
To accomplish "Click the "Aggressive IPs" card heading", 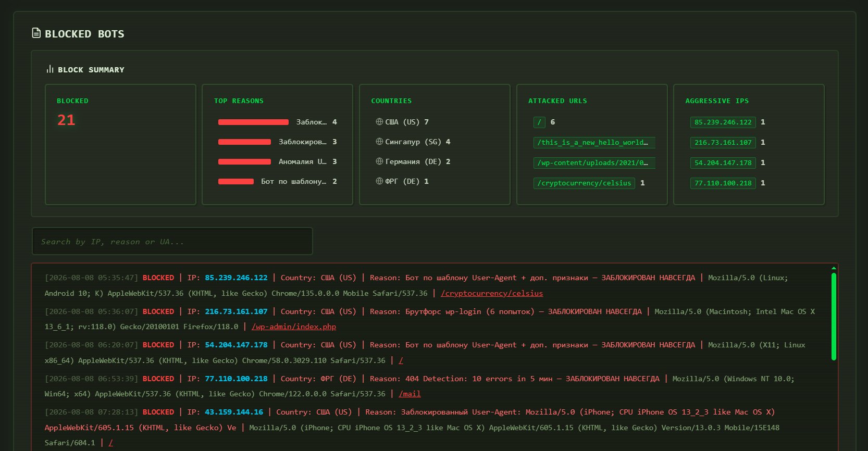I will [717, 101].
